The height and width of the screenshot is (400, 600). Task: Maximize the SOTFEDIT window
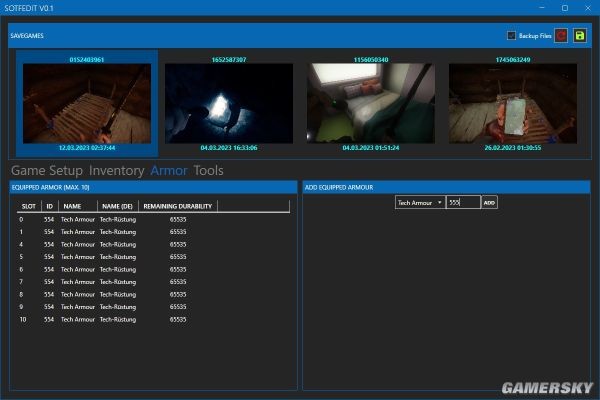[x=565, y=8]
